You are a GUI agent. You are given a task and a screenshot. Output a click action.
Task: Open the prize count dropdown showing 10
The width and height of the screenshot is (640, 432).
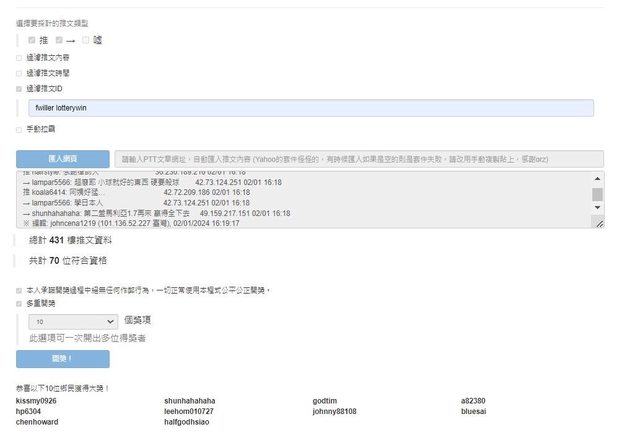point(75,323)
